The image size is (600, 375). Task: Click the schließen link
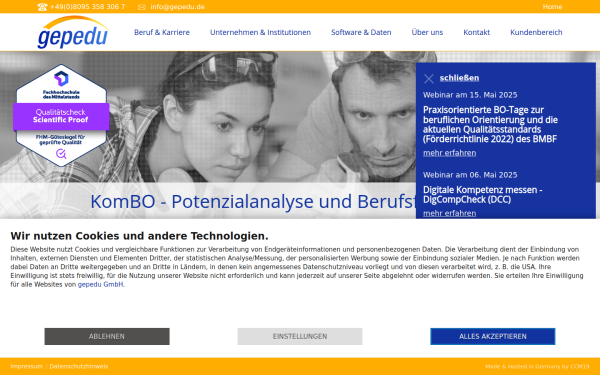(x=459, y=78)
